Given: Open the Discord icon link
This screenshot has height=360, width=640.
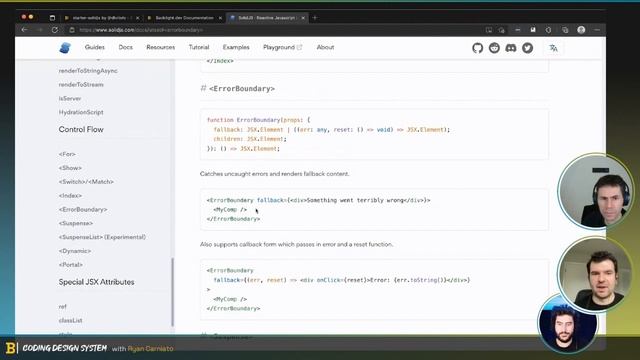Looking at the screenshot, I should point(511,48).
